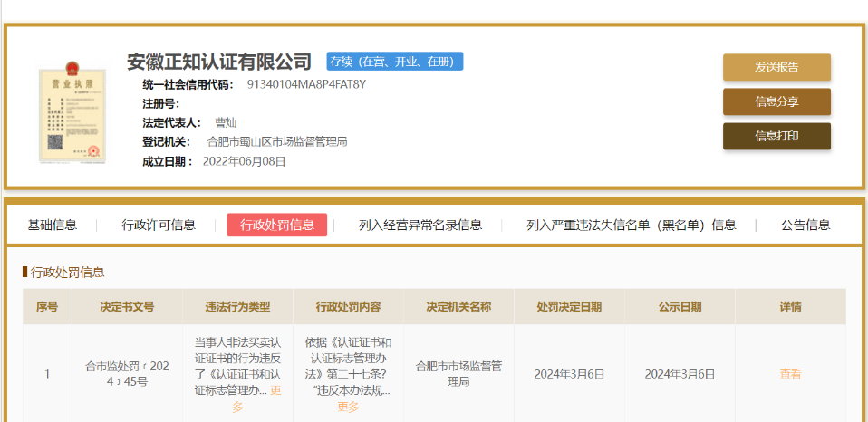Click the 存续 status badge
Screen dimensions: 868x422
394,62
